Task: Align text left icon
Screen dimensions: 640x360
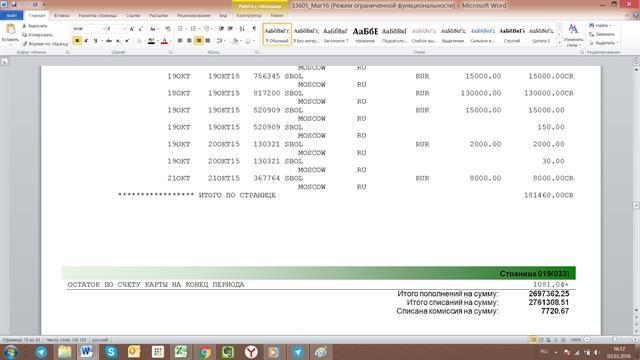Action: (x=180, y=41)
